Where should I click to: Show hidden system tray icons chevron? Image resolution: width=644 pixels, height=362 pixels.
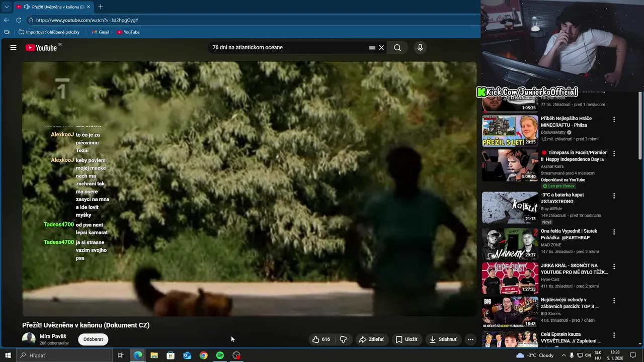point(563,355)
